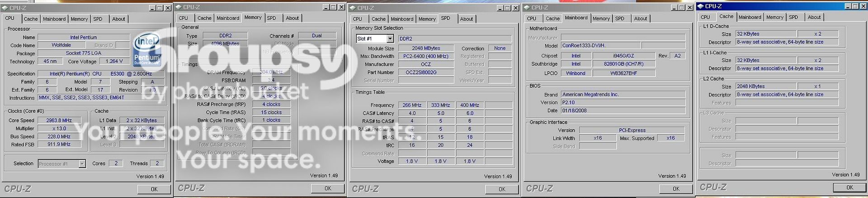The height and width of the screenshot is (198, 868).
Task: Click OK in the CPU-tab window
Action: [x=154, y=189]
